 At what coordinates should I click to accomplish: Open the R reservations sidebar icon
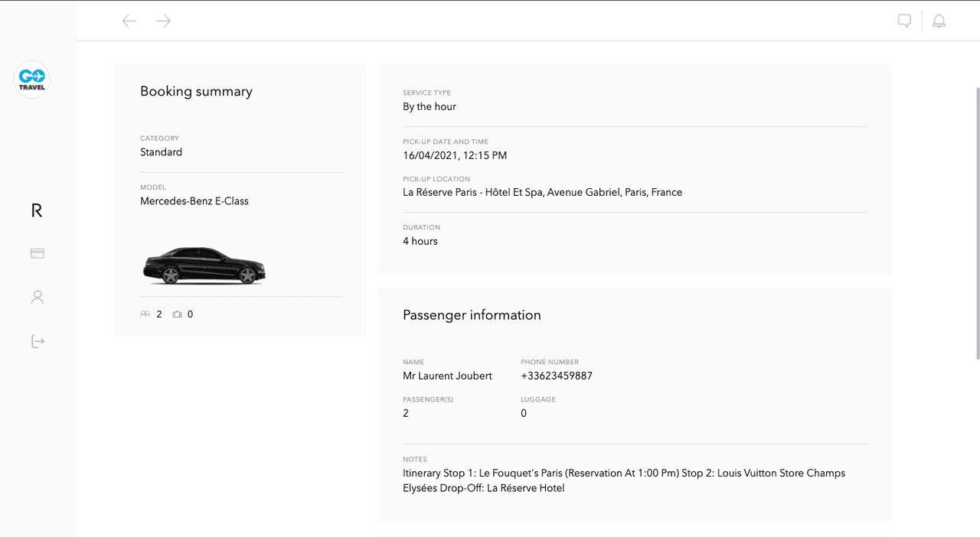[x=37, y=210]
